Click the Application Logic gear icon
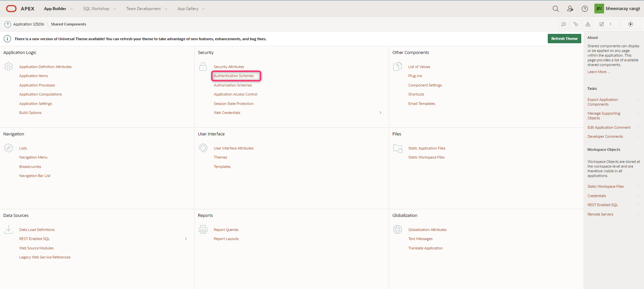This screenshot has height=289, width=644. click(8, 66)
